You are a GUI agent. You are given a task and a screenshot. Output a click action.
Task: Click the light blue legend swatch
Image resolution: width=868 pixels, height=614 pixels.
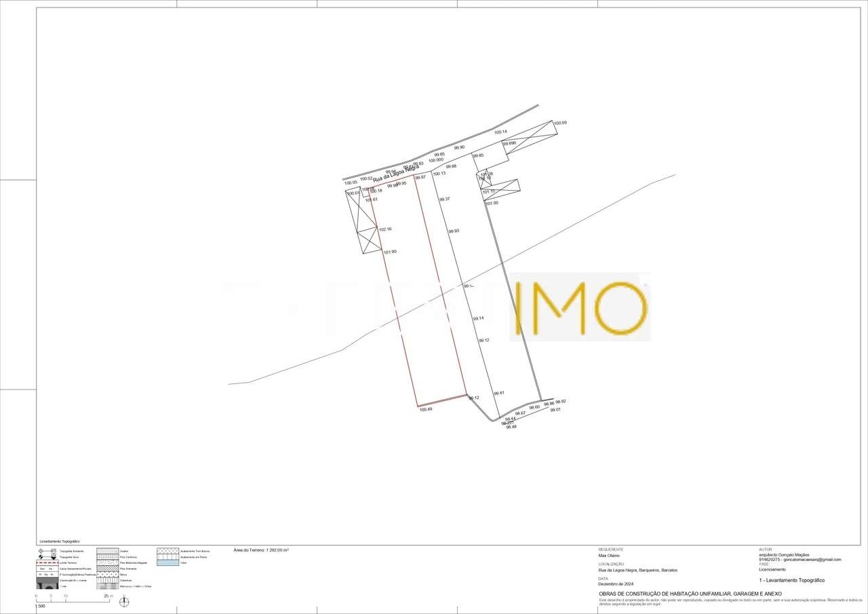167,563
